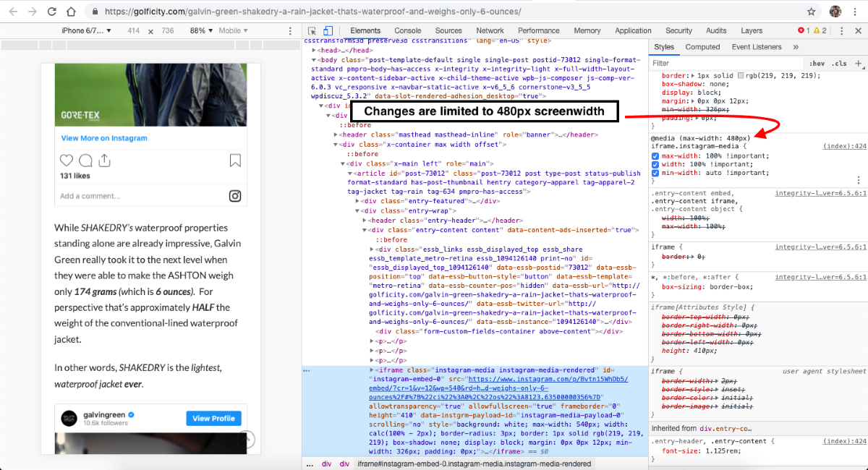Activate the inspect element picker icon
Image resolution: width=868 pixels, height=470 pixels.
(312, 31)
